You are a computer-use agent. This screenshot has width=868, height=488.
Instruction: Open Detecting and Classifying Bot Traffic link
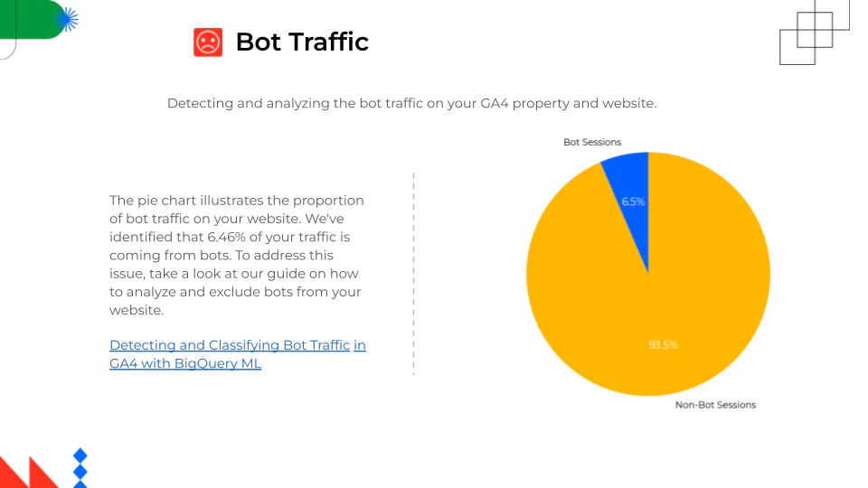(230, 345)
